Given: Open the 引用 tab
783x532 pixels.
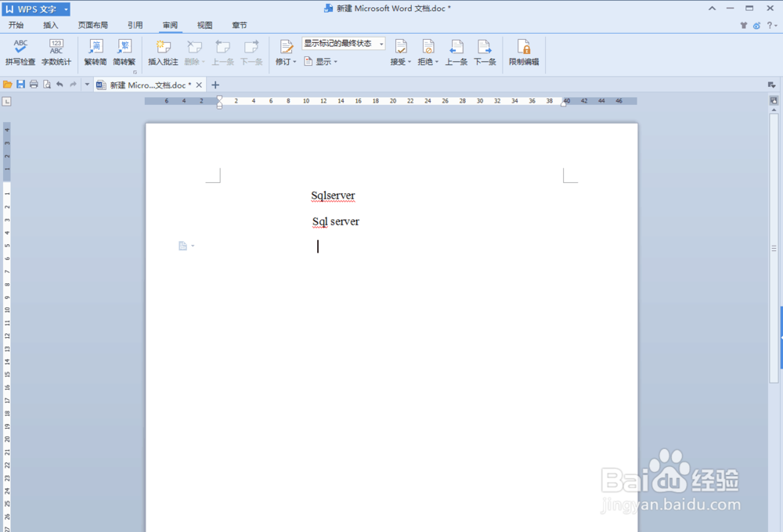Looking at the screenshot, I should [x=135, y=25].
